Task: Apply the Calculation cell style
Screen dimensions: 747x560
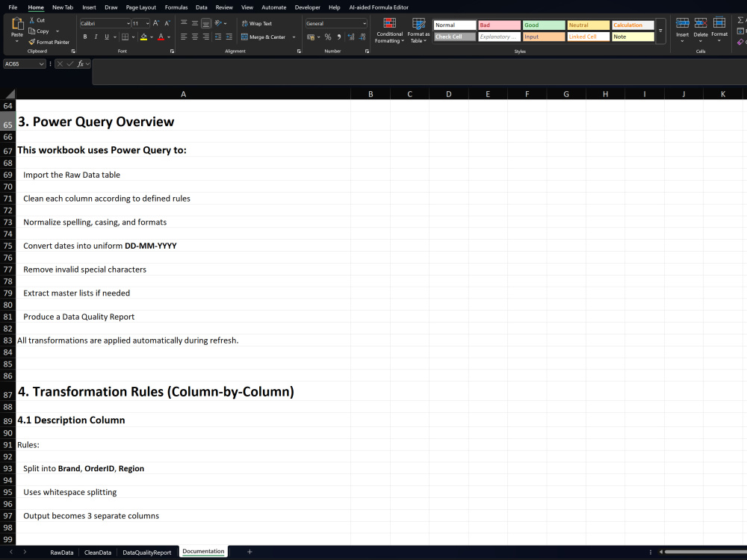Action: tap(633, 25)
